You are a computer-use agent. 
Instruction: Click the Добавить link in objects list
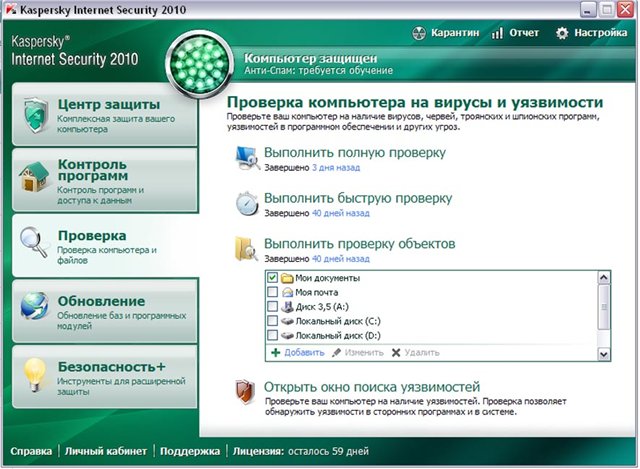tap(304, 353)
